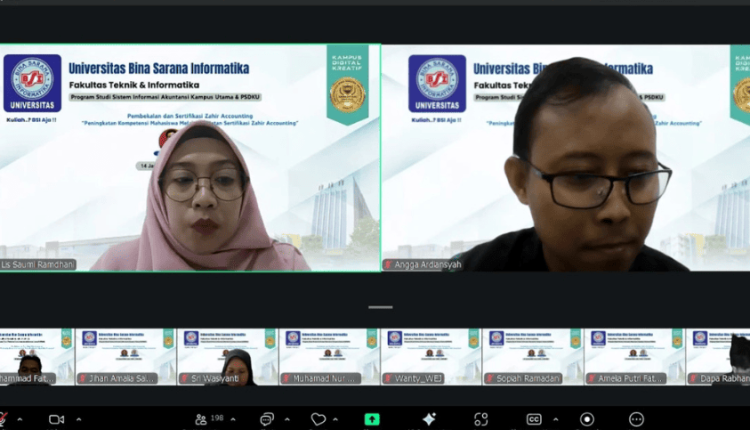Expand captions options arrow
The image size is (750, 430).
click(x=556, y=419)
